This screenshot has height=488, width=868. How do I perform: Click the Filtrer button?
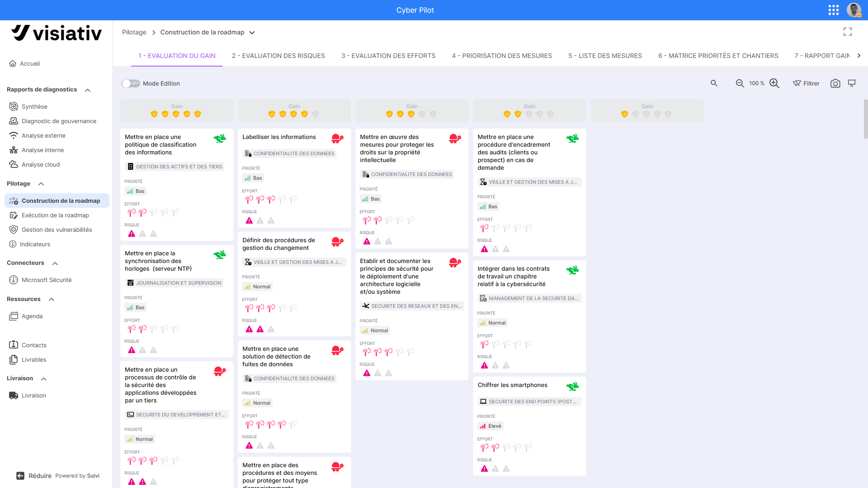806,83
